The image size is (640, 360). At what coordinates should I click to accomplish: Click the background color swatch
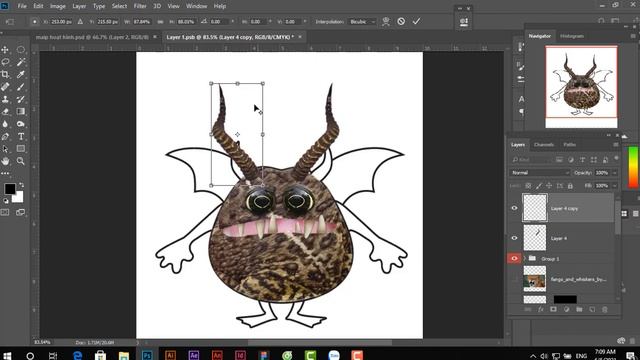point(19,198)
